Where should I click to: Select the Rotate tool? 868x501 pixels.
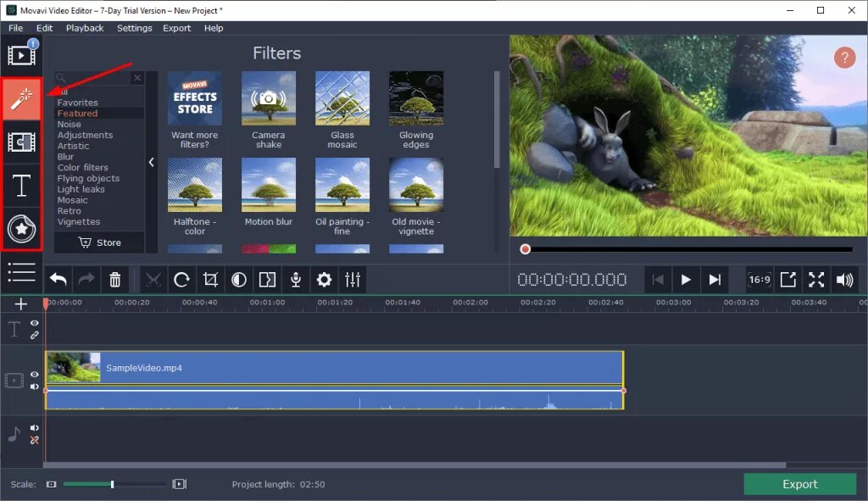181,280
